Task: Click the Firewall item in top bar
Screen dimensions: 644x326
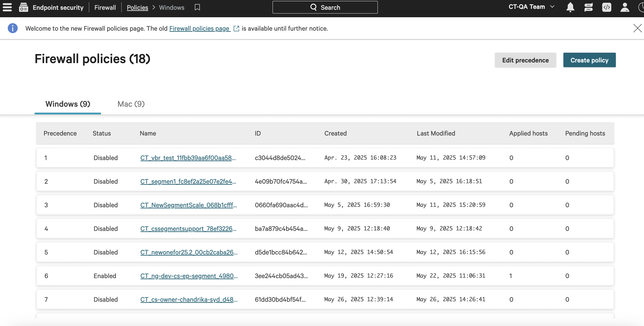Action: [x=105, y=7]
